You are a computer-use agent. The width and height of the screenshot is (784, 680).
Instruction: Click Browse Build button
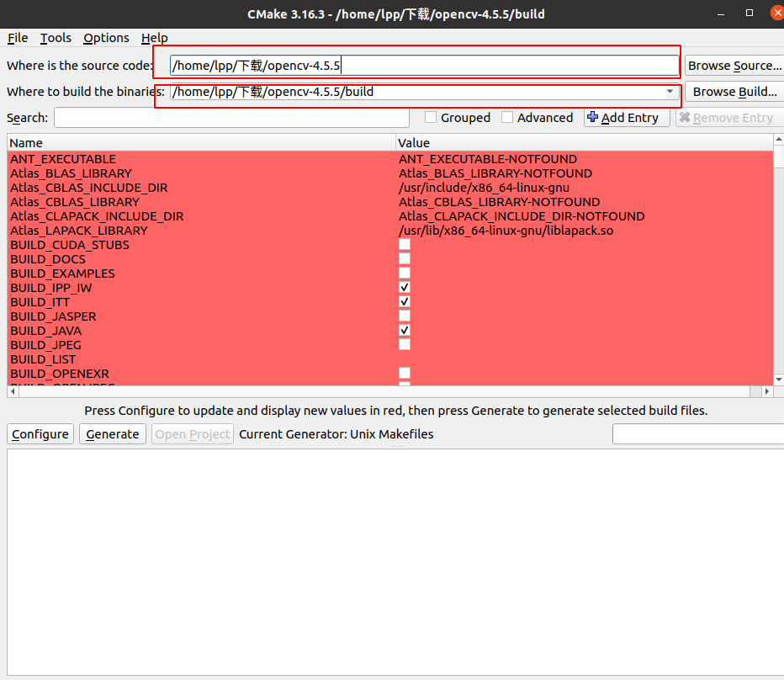pyautogui.click(x=734, y=92)
